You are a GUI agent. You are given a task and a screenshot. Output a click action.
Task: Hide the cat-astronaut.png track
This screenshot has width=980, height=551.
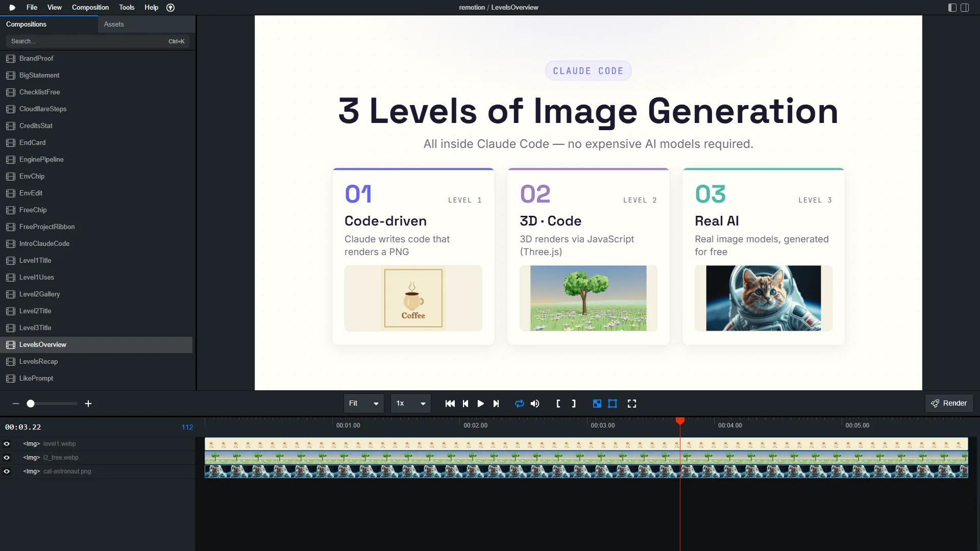[x=7, y=471]
